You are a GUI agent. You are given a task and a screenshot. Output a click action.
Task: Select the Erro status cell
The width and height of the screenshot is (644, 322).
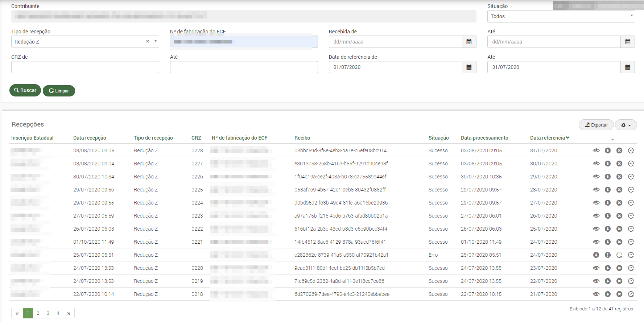tap(433, 255)
